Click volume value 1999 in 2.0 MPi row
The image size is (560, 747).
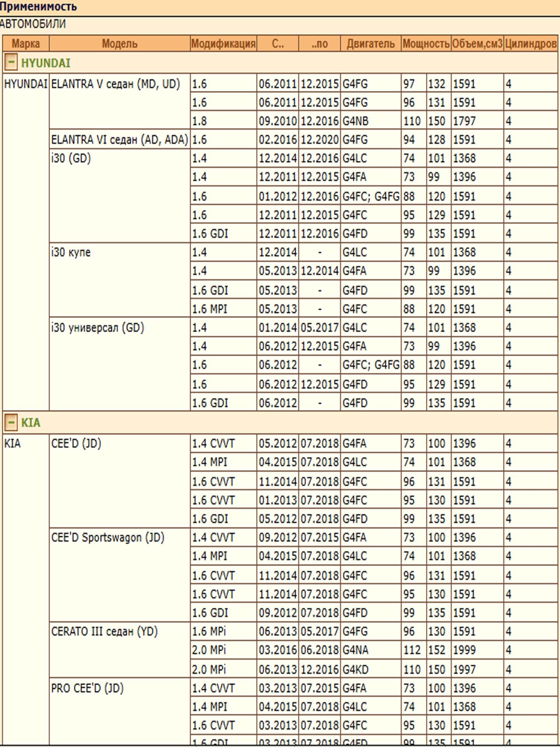coord(464,650)
